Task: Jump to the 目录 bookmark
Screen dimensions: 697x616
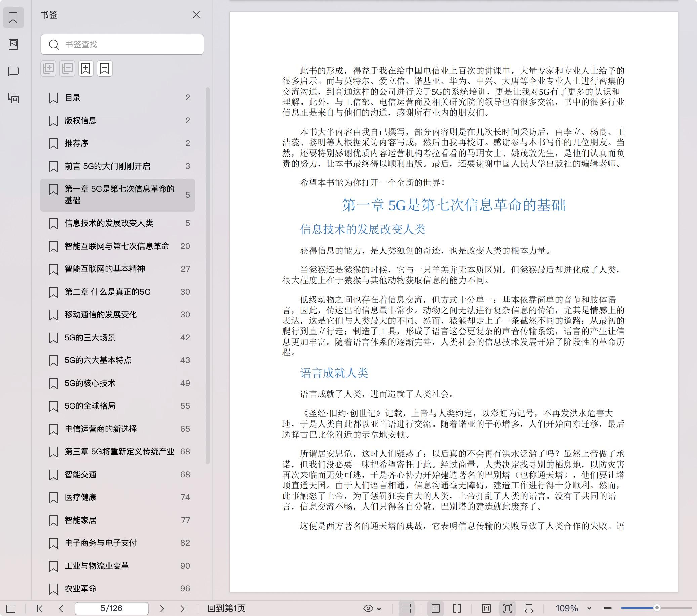Action: point(118,98)
